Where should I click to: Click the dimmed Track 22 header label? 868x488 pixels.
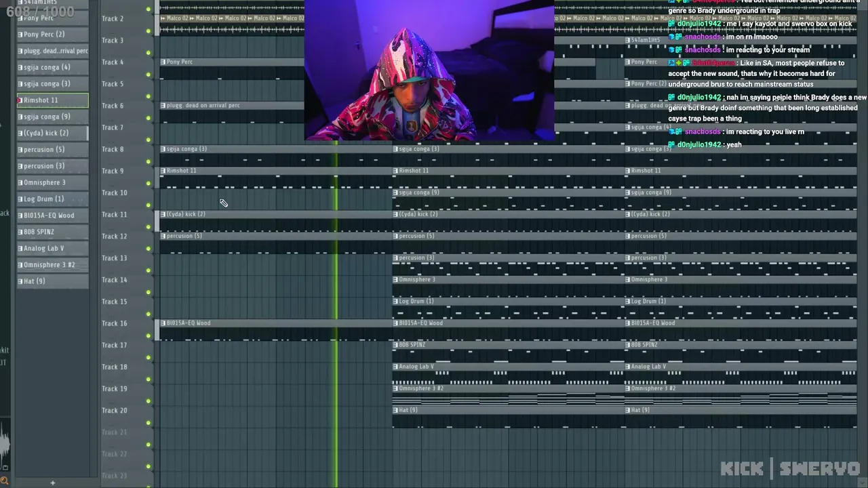click(x=114, y=454)
